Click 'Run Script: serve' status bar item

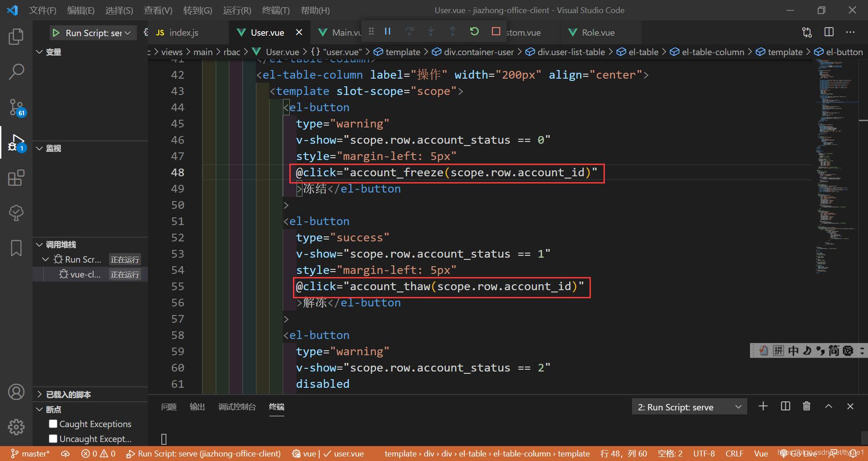pyautogui.click(x=203, y=453)
